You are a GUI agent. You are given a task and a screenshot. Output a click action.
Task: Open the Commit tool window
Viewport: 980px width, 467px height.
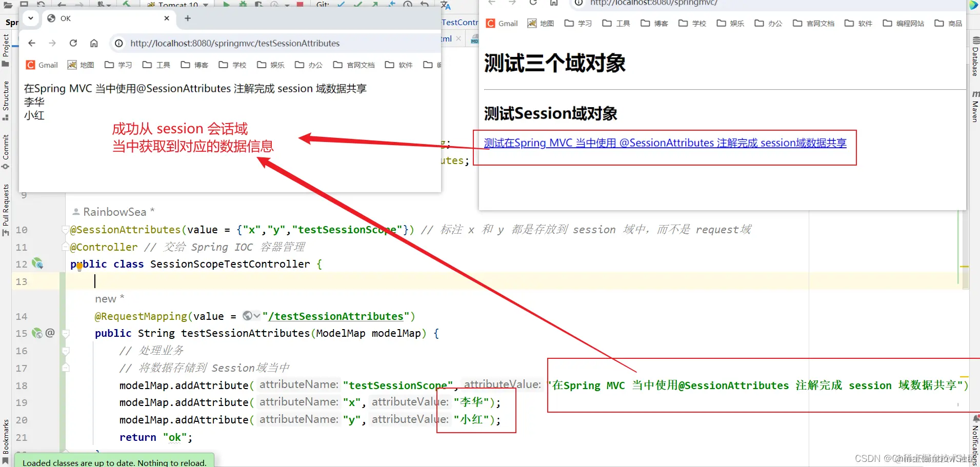(x=6, y=152)
